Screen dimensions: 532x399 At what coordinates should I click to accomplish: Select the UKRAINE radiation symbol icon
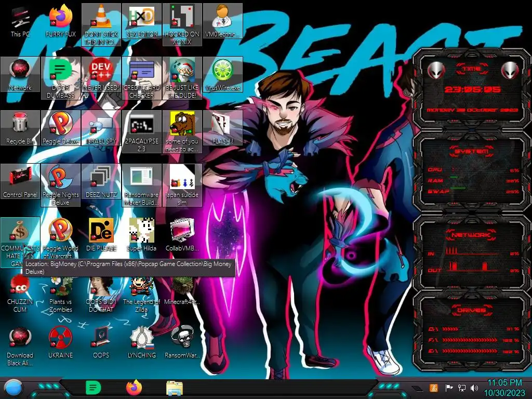tap(61, 342)
